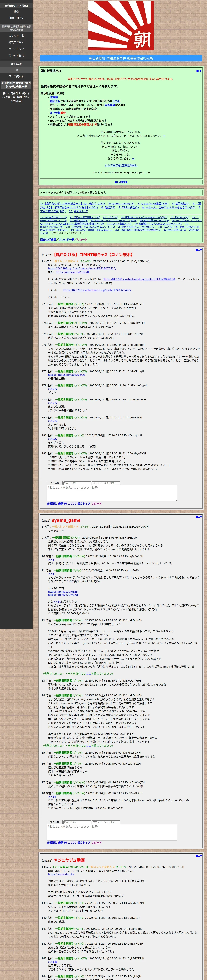Click the ▼ arrow in 朝日新聞掲示板 header box

coord(200,71)
